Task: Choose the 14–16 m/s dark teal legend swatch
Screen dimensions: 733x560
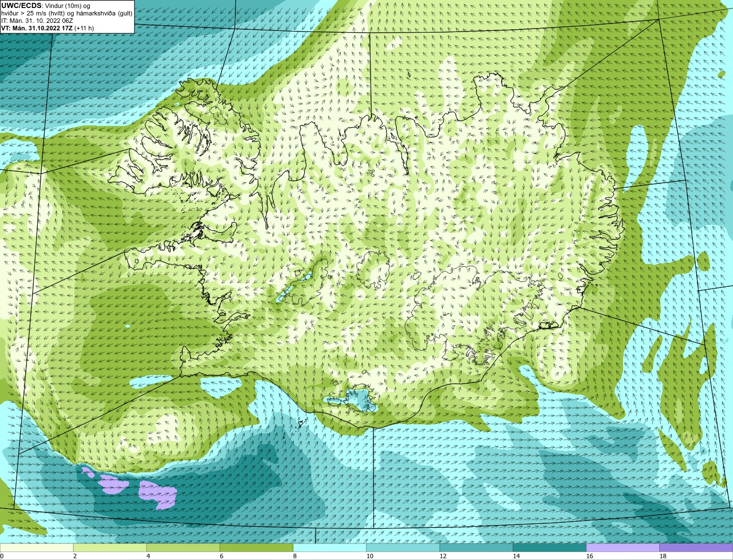Action: (550, 547)
